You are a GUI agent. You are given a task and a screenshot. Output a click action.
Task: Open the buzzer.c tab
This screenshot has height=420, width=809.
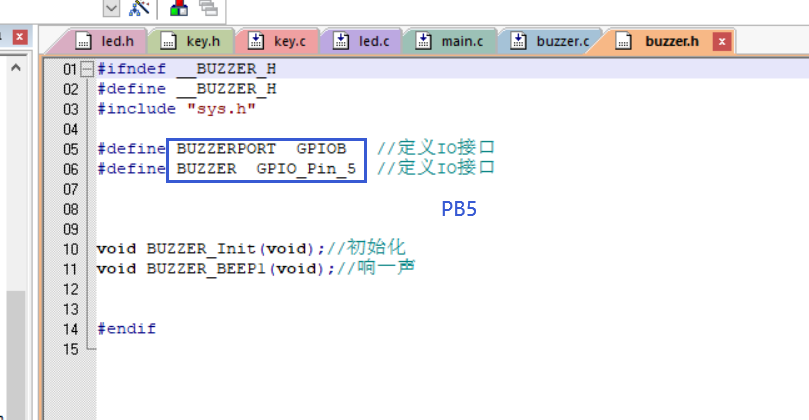(550, 41)
